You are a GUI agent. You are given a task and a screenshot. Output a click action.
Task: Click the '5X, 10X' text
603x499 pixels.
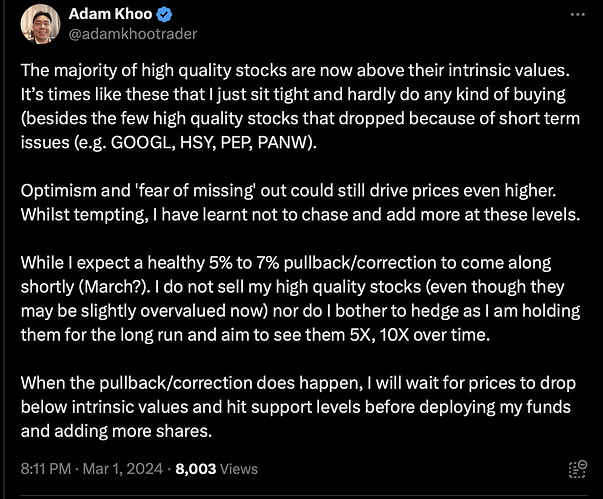coord(380,335)
